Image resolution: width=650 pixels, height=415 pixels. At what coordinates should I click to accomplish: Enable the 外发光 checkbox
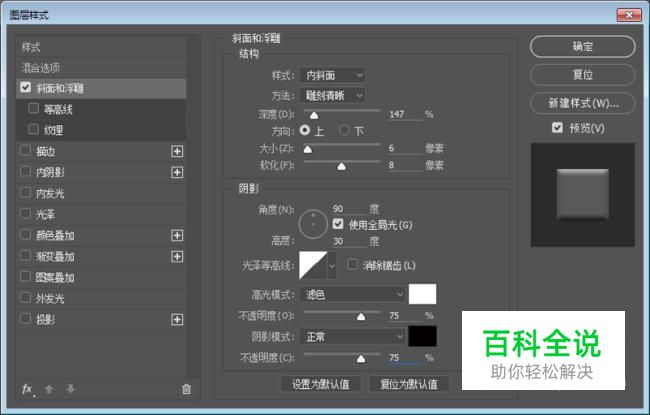pyautogui.click(x=25, y=298)
